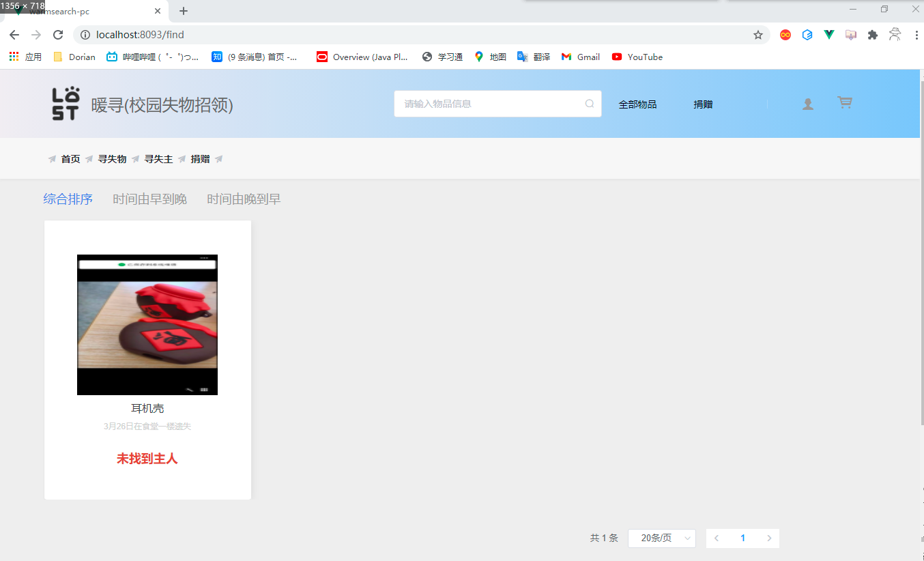Open the shopping cart icon

tap(845, 102)
